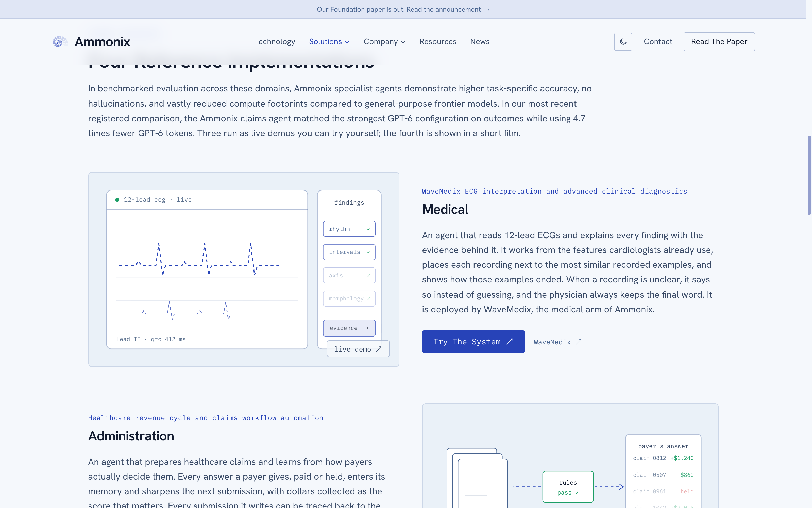
Task: Click the payer's answer panel title
Action: 663,446
